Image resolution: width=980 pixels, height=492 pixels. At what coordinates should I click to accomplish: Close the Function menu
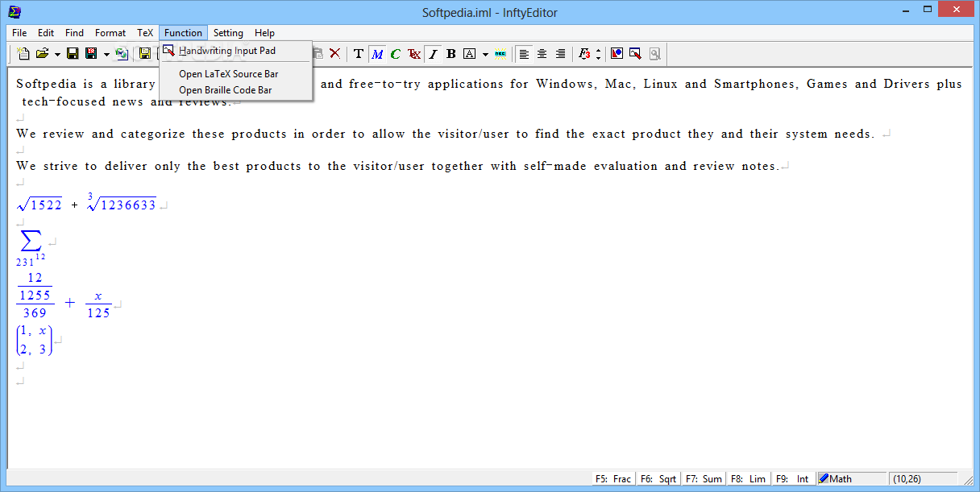pos(183,33)
